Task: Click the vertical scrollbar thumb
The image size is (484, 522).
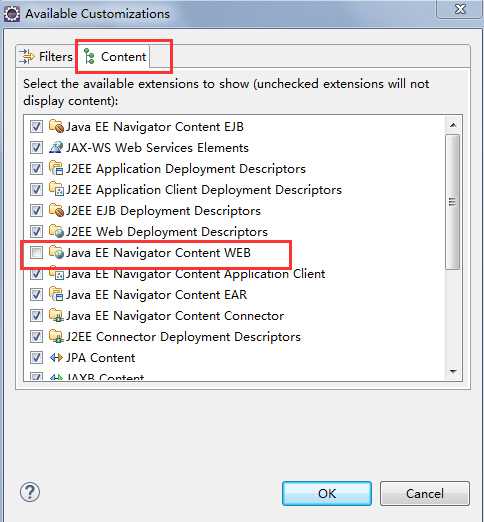Action: (453, 202)
